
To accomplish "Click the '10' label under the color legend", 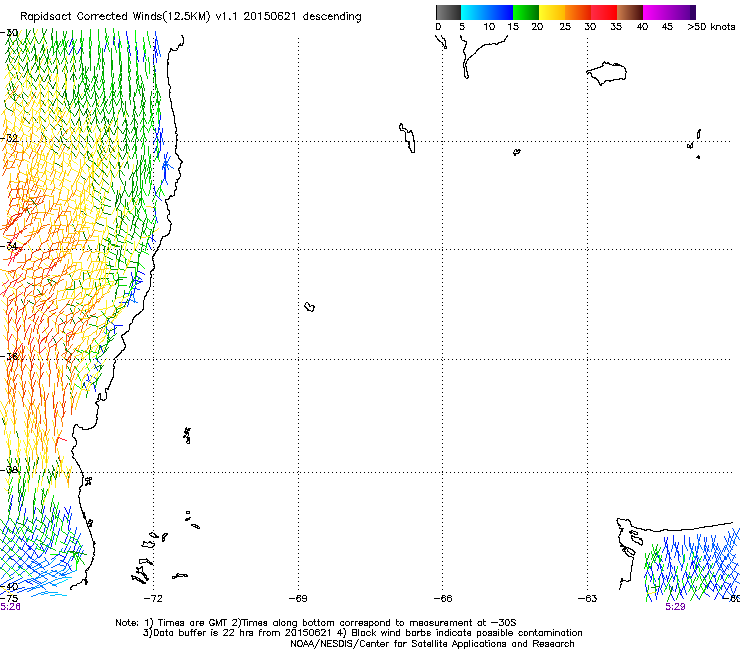I will [489, 27].
